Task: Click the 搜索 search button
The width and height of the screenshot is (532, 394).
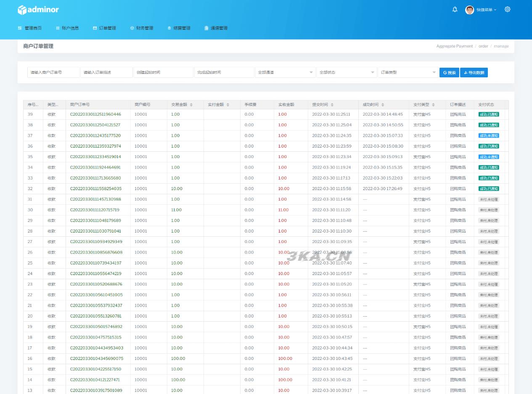Action: click(x=449, y=73)
